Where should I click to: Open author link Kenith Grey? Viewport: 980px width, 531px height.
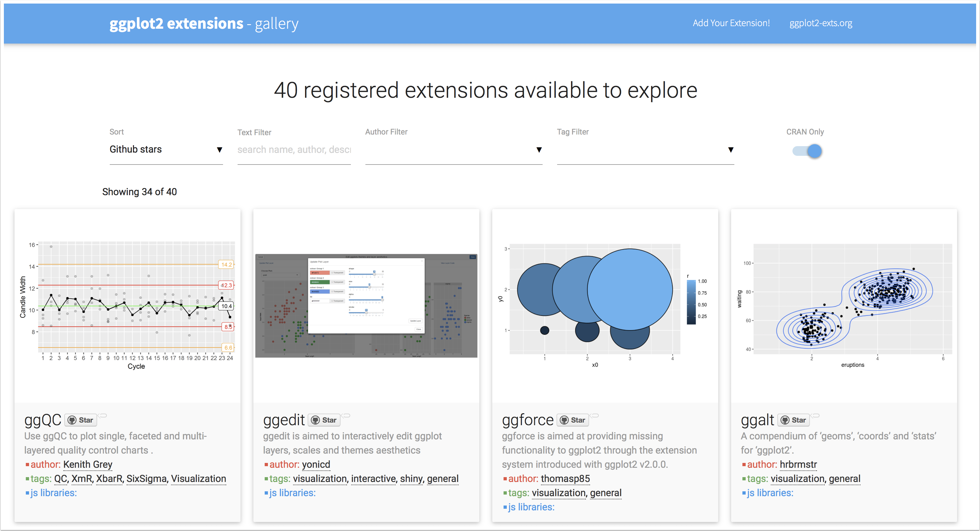pyautogui.click(x=88, y=465)
